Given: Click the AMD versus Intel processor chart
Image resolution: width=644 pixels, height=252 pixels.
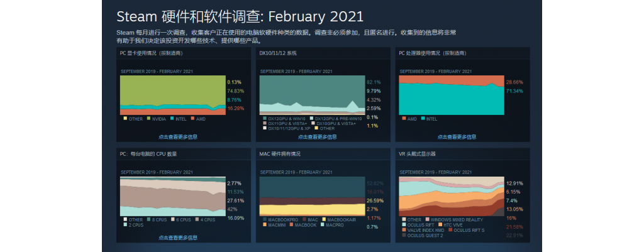Looking at the screenshot, I should [452, 96].
